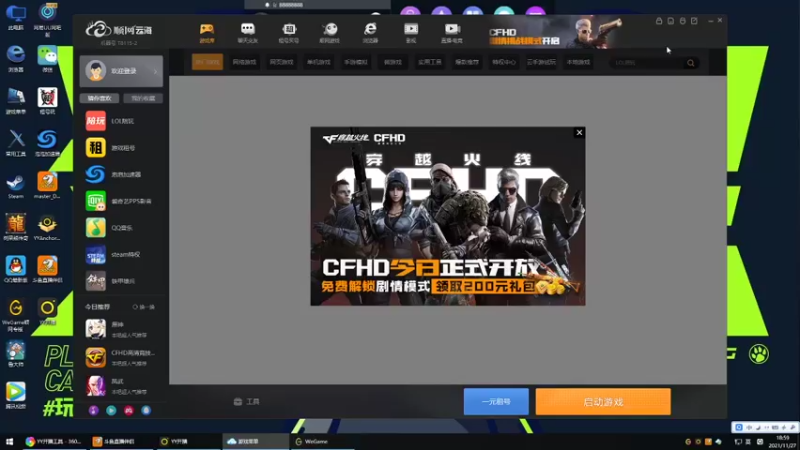Select the highlighted orange 热门游戏 category tab

[x=207, y=62]
